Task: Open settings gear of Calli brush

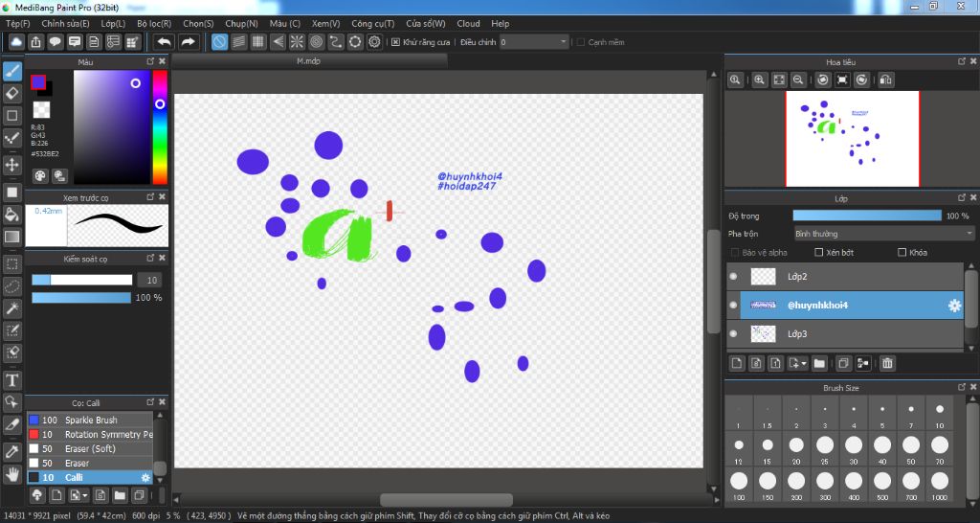Action: (x=145, y=477)
